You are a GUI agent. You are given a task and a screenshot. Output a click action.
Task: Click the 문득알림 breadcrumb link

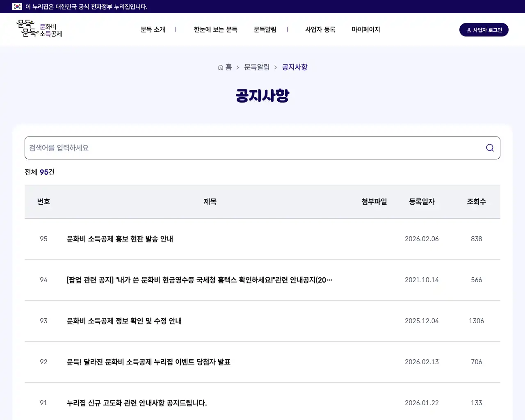pyautogui.click(x=256, y=67)
